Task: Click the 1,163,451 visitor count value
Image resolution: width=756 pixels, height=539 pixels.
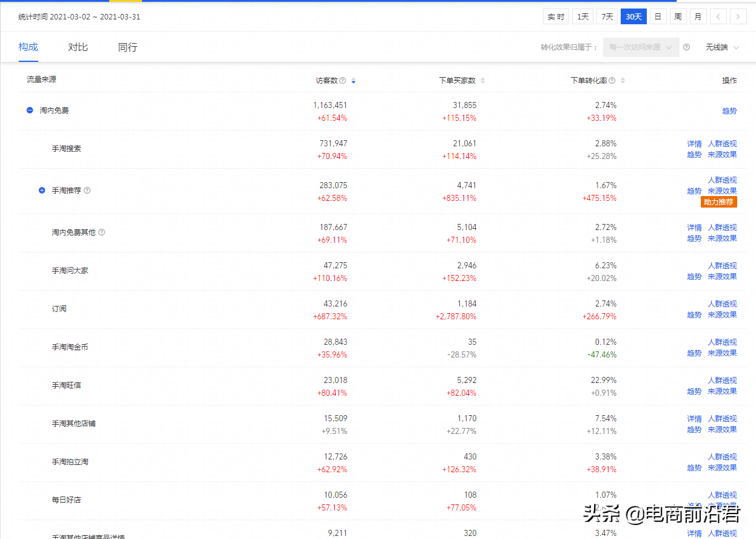Action: click(x=330, y=106)
